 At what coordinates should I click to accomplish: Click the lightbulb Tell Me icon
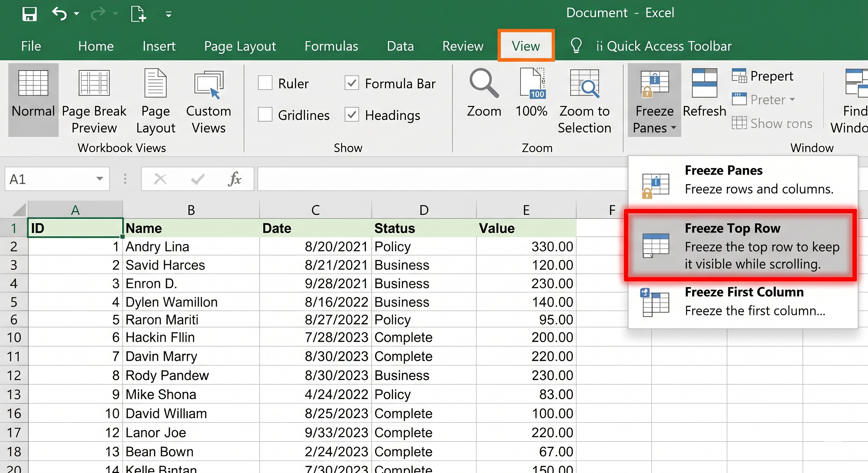pos(576,46)
